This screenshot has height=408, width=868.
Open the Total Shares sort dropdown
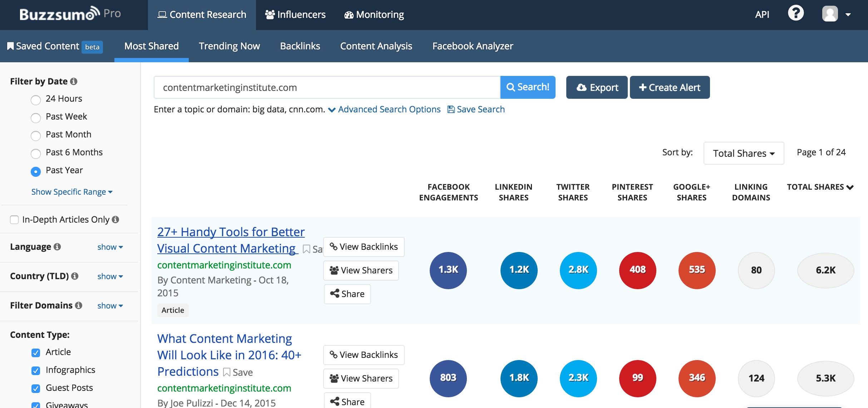click(x=744, y=153)
